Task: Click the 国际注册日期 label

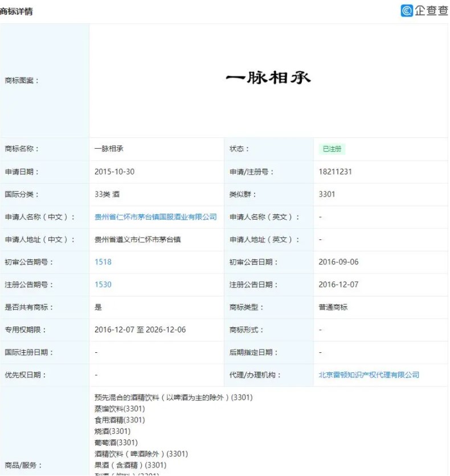Action: [29, 352]
